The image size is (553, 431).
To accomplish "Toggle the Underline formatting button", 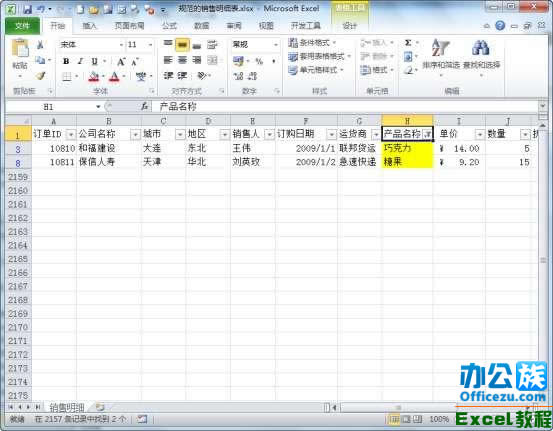I will point(95,61).
